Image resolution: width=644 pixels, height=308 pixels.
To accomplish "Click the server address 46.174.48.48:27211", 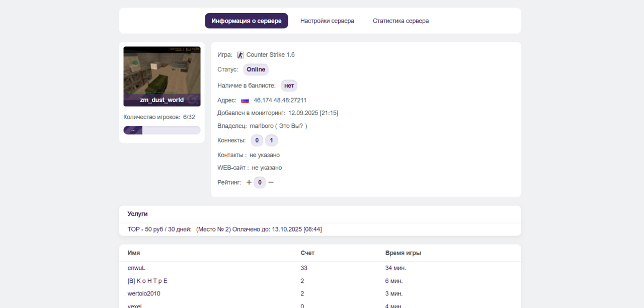I will click(280, 100).
